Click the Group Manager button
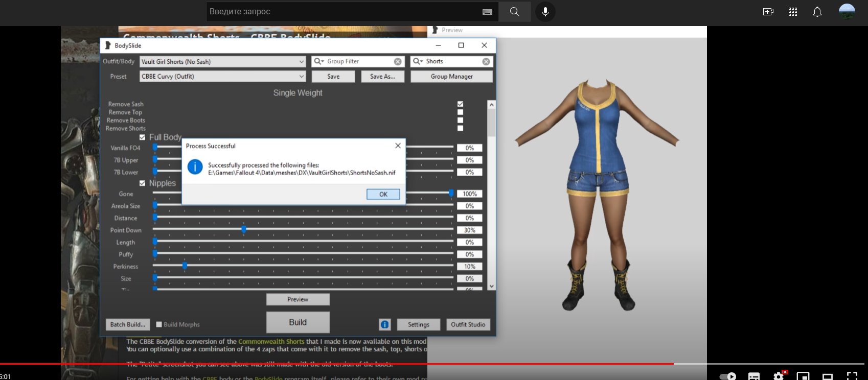868x380 pixels. (x=451, y=77)
